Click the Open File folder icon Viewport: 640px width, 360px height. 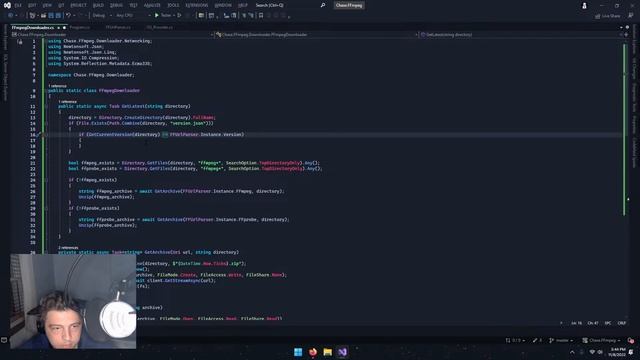click(43, 16)
